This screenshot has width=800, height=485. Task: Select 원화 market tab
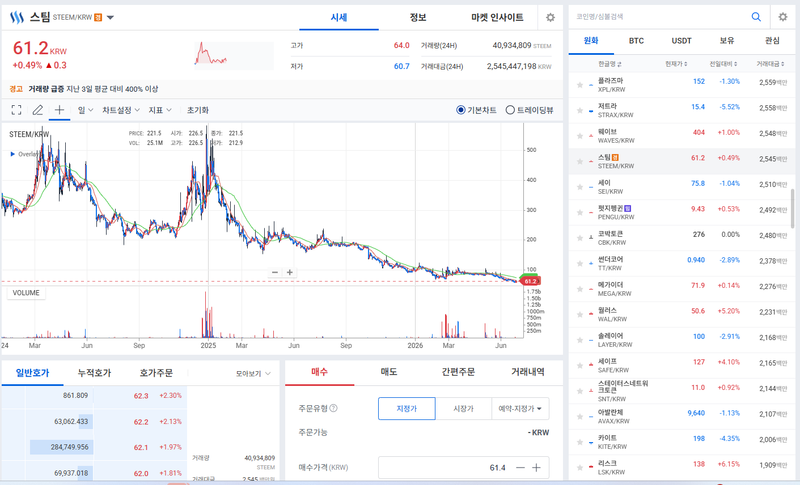click(x=591, y=41)
